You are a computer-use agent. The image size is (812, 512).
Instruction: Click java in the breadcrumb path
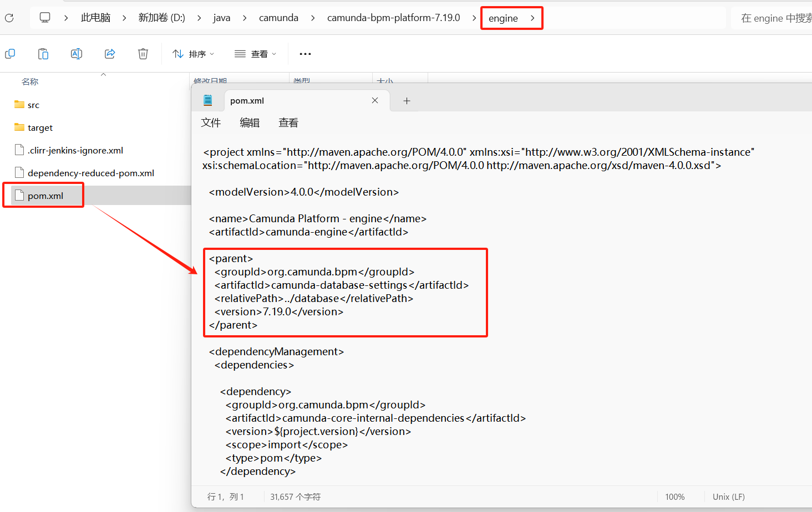pyautogui.click(x=222, y=18)
